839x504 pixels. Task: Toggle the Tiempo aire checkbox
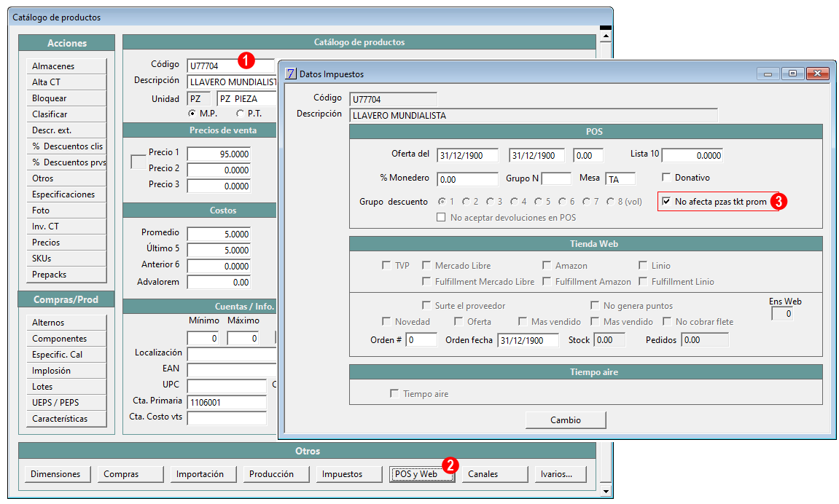(x=394, y=393)
